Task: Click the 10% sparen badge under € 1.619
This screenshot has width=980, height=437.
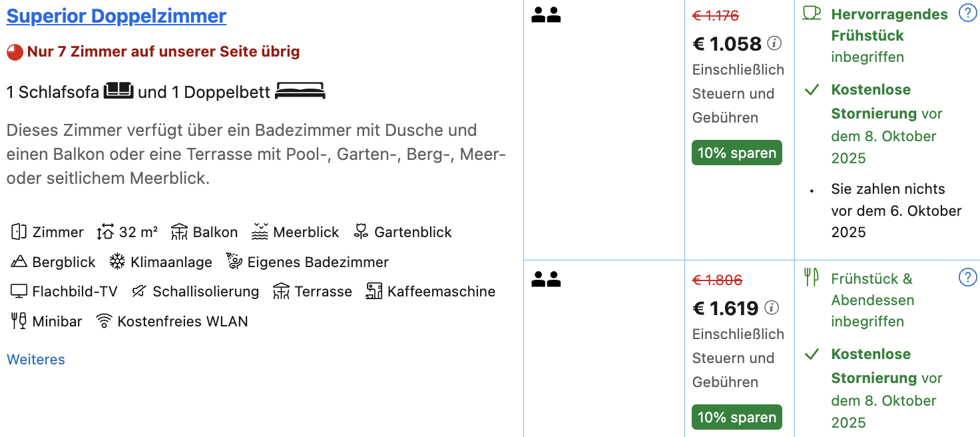Action: (737, 417)
